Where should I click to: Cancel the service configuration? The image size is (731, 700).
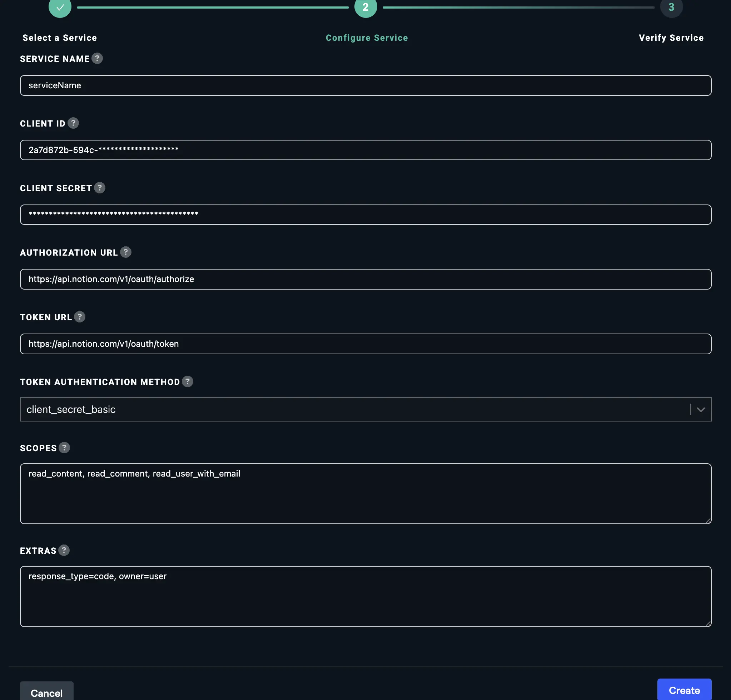pos(46,693)
